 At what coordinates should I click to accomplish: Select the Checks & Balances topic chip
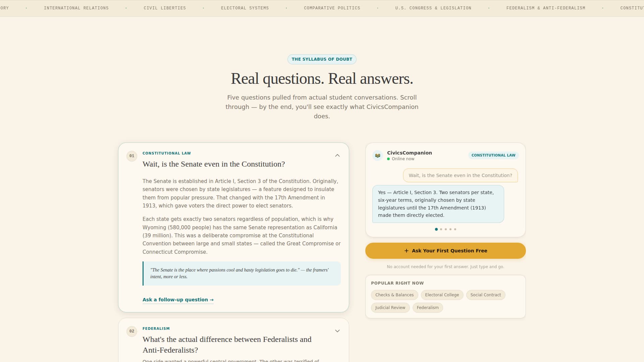[394, 295]
